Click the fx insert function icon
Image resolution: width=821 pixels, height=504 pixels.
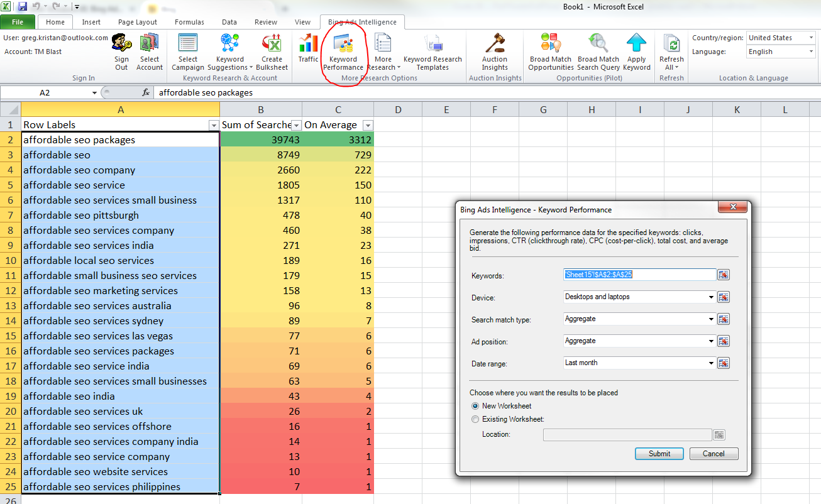(146, 92)
